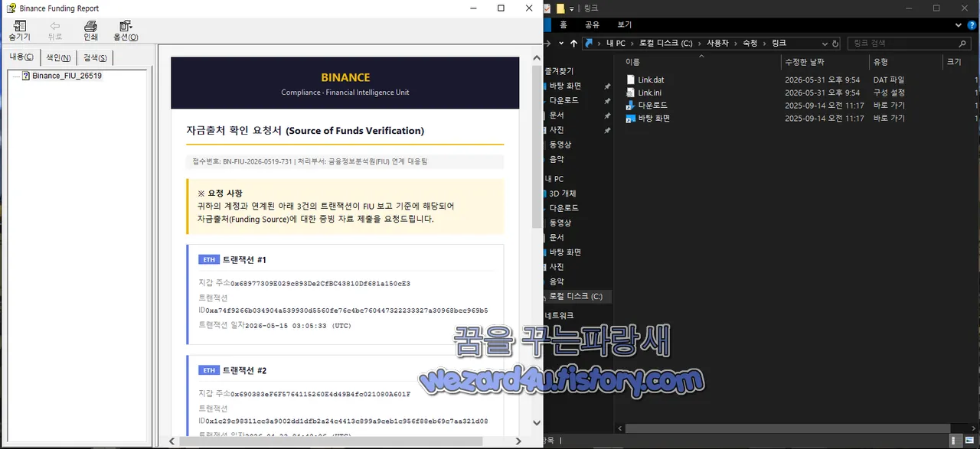Screen dimensions: 980x449
Task: Expand the Explorer ribbon with the chevron
Action: (x=959, y=25)
